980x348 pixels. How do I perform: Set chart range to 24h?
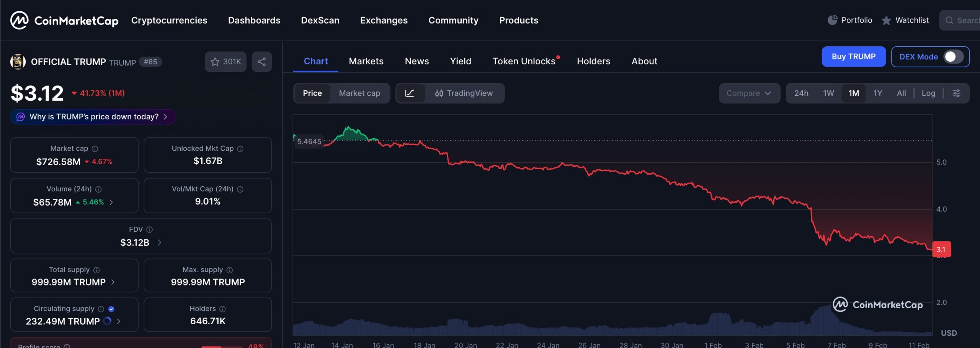801,93
